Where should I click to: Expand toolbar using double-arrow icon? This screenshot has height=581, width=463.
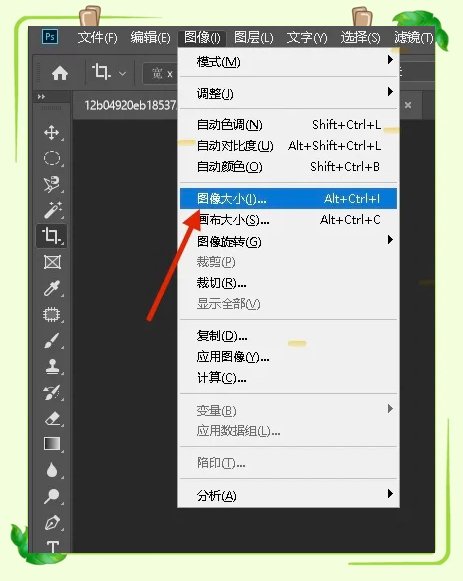click(41, 97)
